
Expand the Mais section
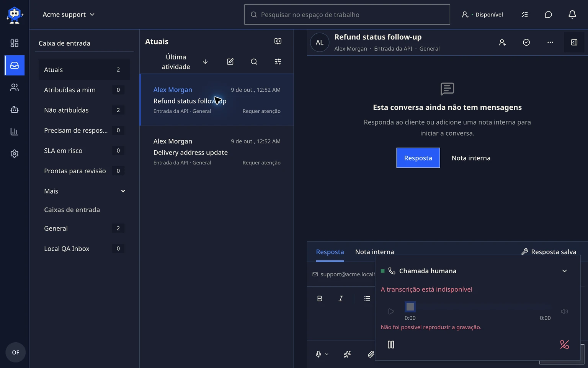[x=84, y=191]
